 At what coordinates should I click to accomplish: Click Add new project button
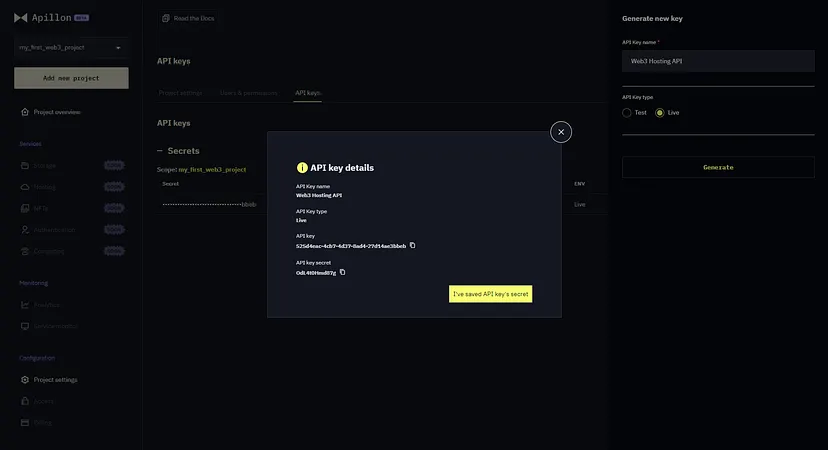pos(71,78)
